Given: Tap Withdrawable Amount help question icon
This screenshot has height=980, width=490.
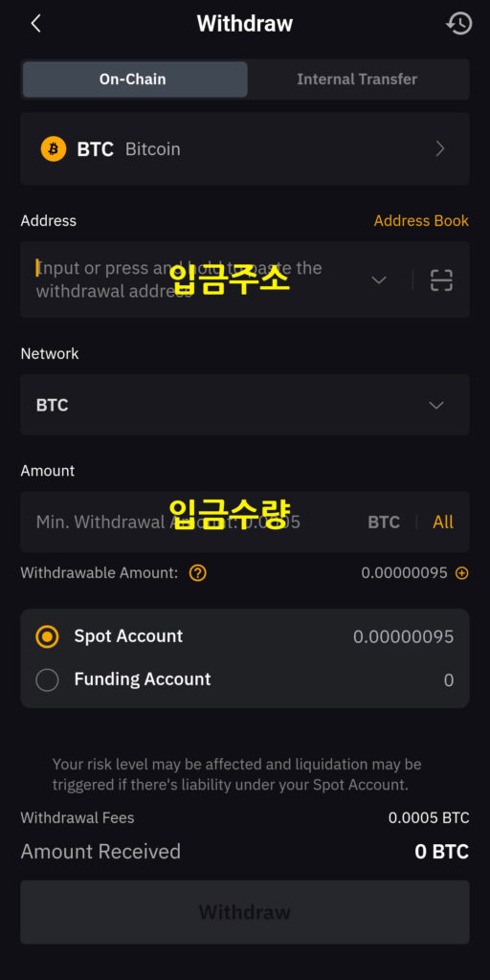Looking at the screenshot, I should click(197, 572).
